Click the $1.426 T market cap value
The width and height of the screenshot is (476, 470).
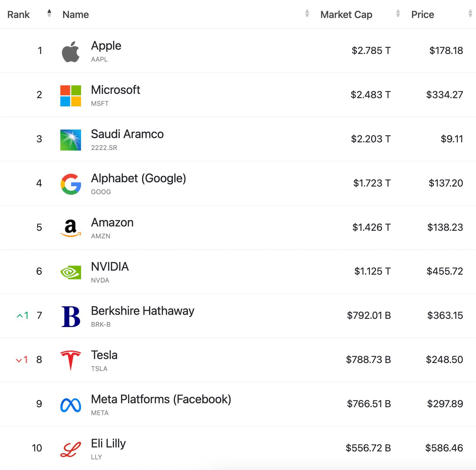pyautogui.click(x=371, y=227)
